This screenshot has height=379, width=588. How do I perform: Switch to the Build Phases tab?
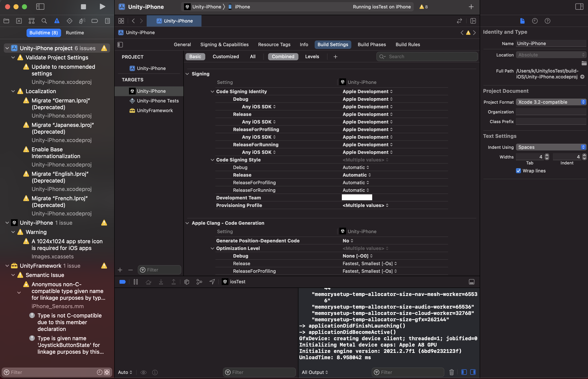[x=372, y=44]
